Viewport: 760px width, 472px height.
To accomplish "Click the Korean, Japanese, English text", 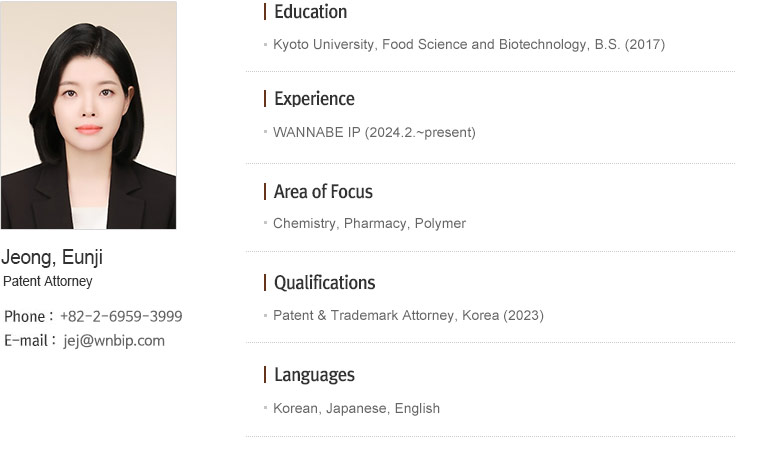I will click(356, 409).
